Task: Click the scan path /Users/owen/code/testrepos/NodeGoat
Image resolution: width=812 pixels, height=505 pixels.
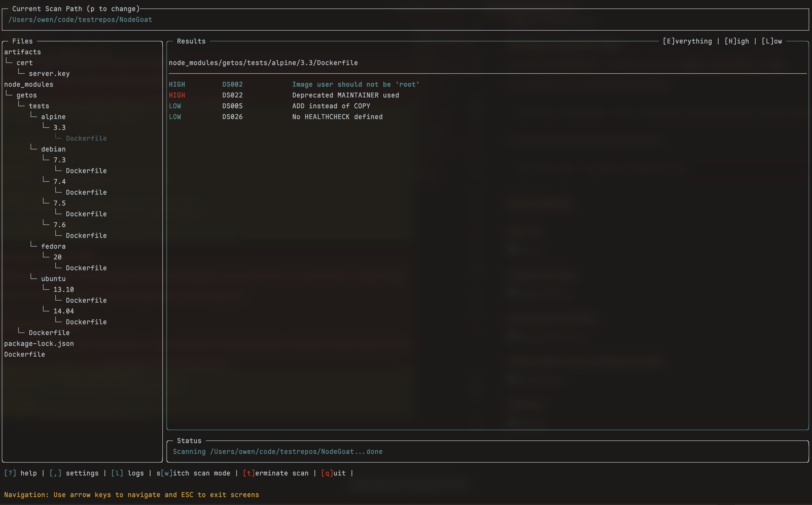Action: (x=80, y=20)
